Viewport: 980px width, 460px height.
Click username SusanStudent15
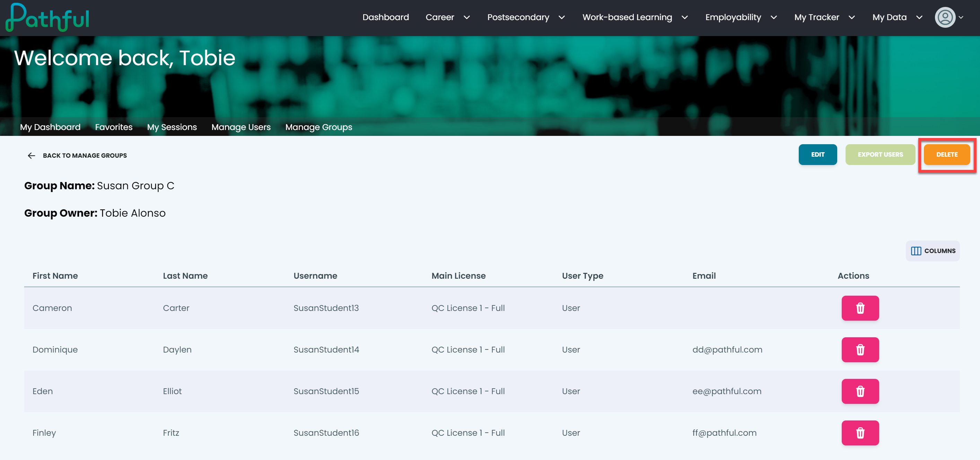pos(326,391)
